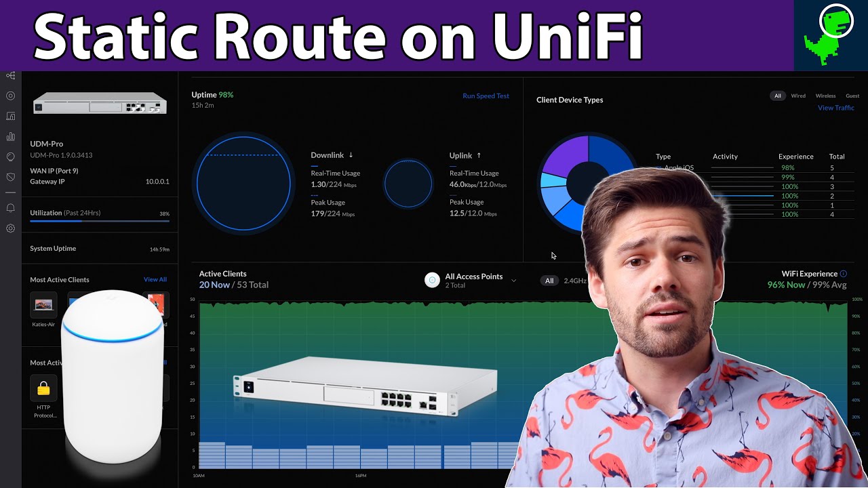Click the Downlink usage gauge circle

(243, 183)
